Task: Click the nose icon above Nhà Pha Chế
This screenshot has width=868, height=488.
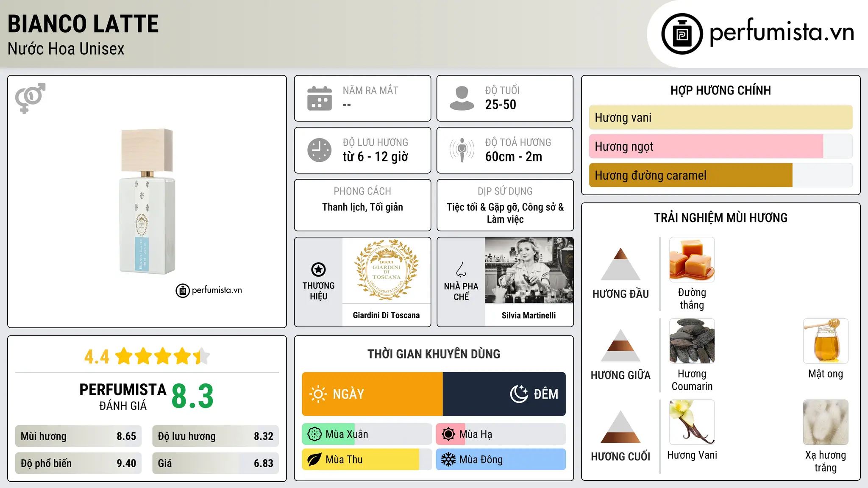Action: point(461,269)
